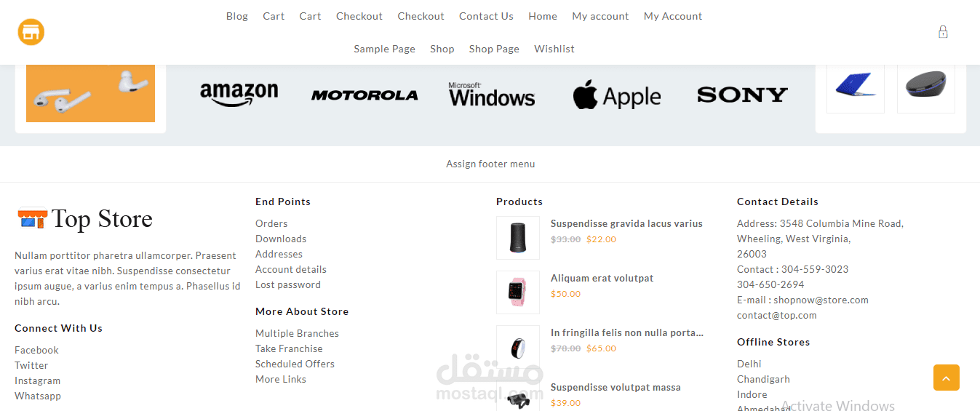Open the Contact Us menu item
The height and width of the screenshot is (411, 980).
[x=486, y=16]
